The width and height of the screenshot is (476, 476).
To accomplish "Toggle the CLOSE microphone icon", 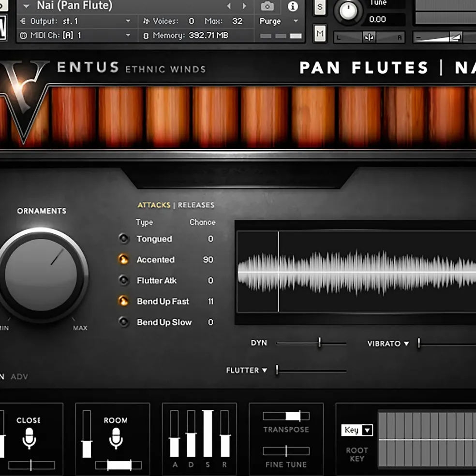I will click(x=29, y=438).
